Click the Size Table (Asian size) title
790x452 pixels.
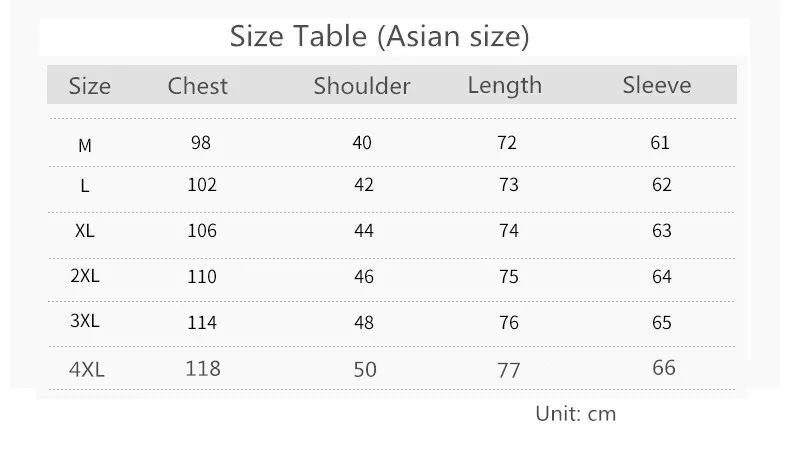(379, 37)
